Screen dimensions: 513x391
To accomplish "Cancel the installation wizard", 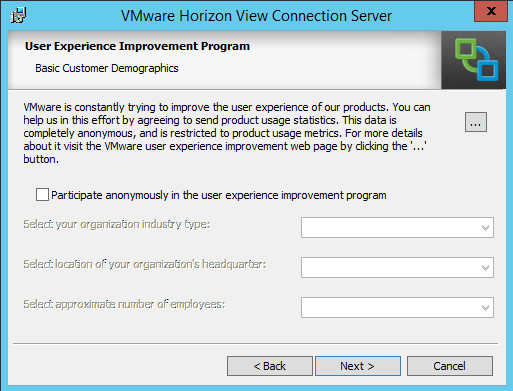I will tap(449, 366).
